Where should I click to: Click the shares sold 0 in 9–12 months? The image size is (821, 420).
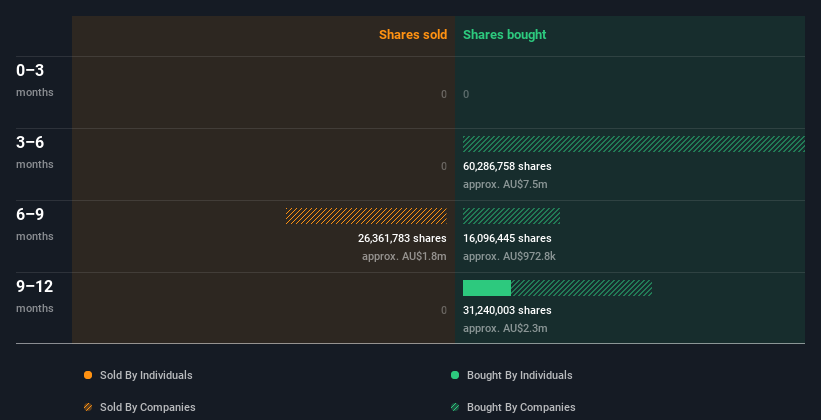444,311
